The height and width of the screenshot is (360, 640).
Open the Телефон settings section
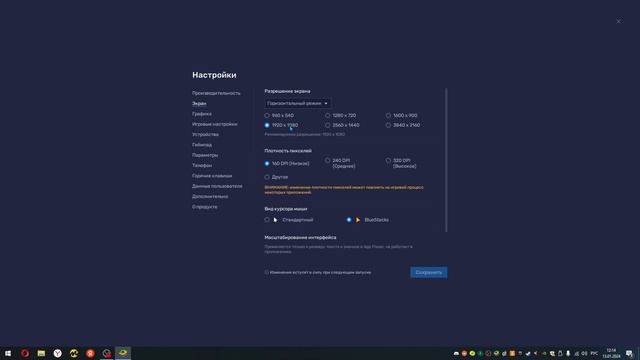click(202, 165)
